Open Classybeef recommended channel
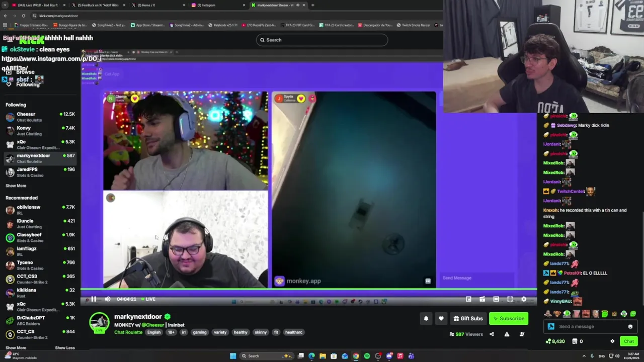644x362 pixels. (x=40, y=237)
